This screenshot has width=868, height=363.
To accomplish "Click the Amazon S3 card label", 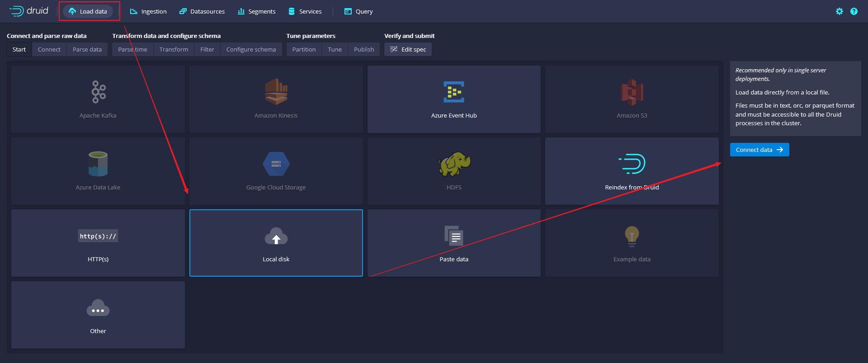I will point(632,115).
